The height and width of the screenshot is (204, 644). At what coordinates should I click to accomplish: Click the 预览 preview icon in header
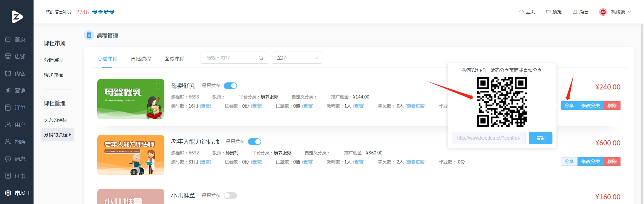(548, 12)
